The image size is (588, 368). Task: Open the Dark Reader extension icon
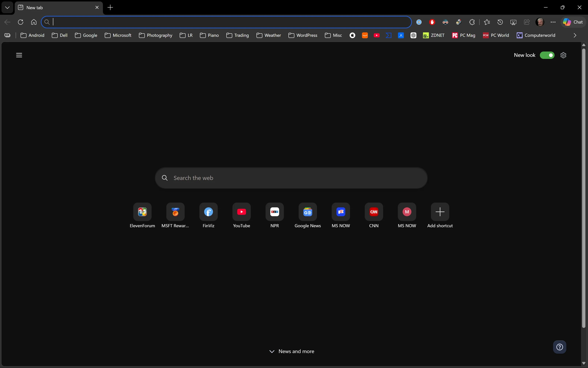click(x=445, y=22)
